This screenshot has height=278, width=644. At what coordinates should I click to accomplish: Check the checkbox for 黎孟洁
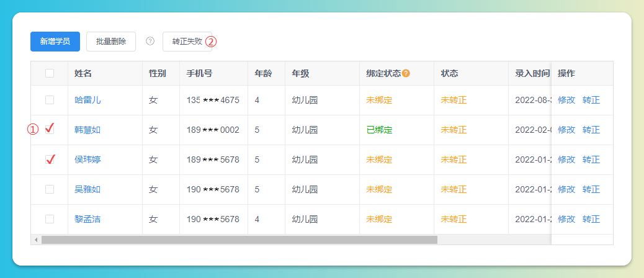49,219
